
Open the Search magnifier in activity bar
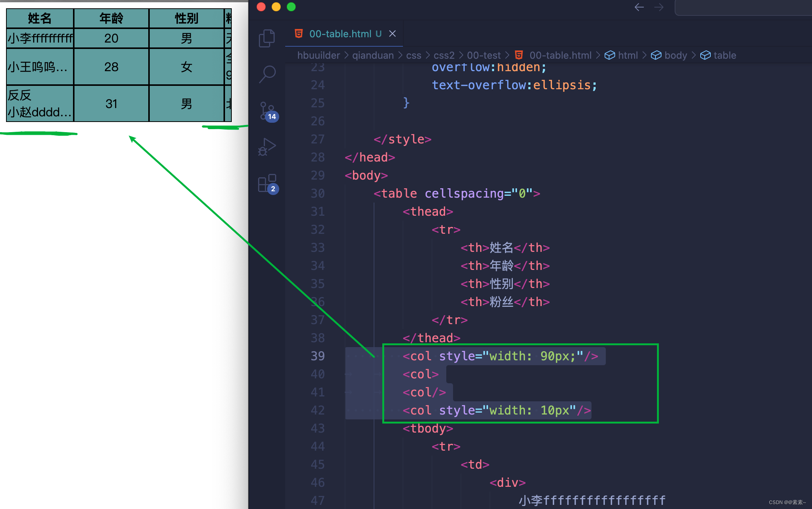[x=267, y=74]
